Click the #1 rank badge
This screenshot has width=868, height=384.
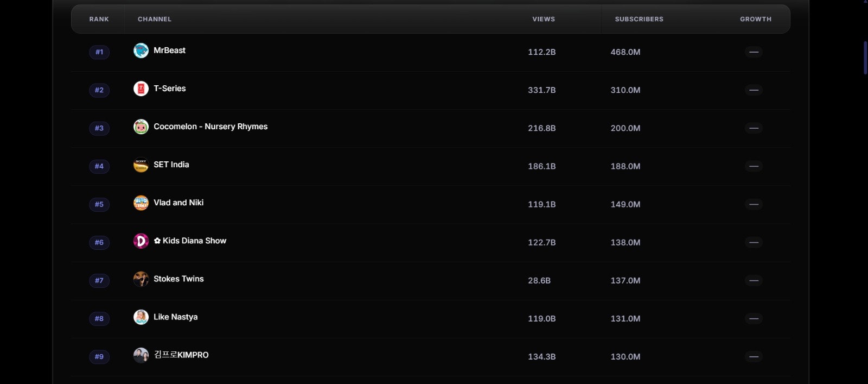click(x=99, y=52)
